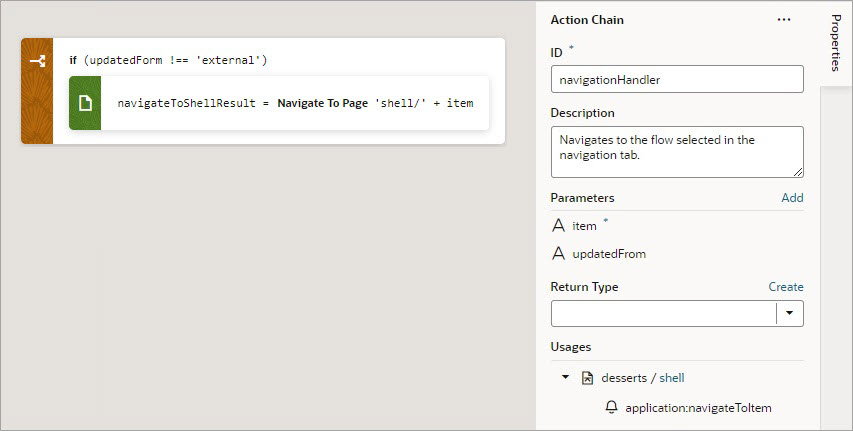Click the item parameter type icon
This screenshot has width=853, height=431.
point(558,226)
